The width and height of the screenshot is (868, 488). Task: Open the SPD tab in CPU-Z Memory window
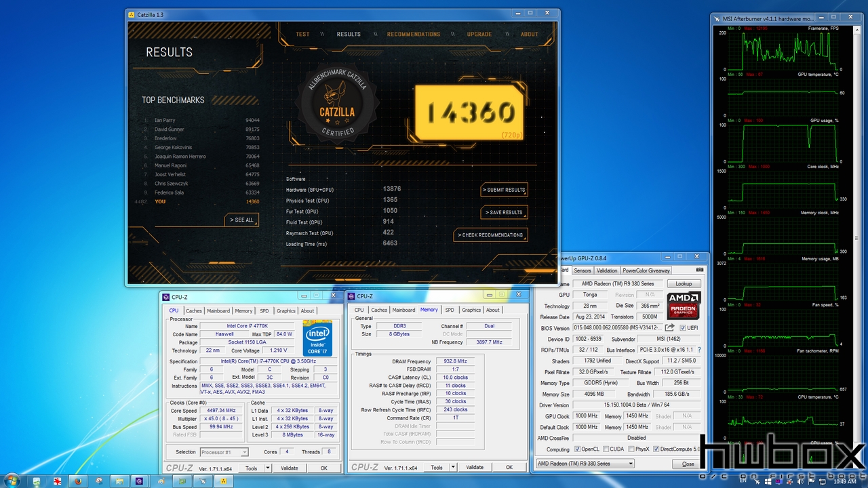[450, 310]
